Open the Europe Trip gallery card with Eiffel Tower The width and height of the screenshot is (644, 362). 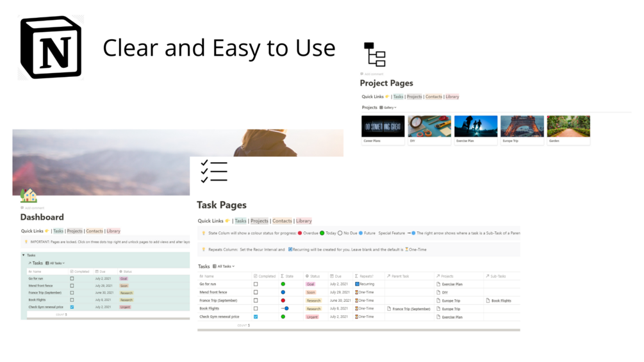[x=522, y=129]
